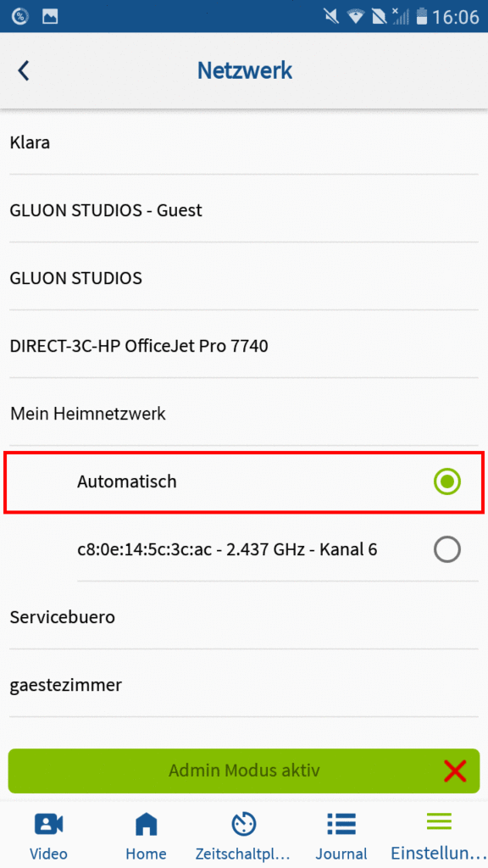
Task: Expand the GLUON STUDIOS - Guest network
Action: [243, 210]
